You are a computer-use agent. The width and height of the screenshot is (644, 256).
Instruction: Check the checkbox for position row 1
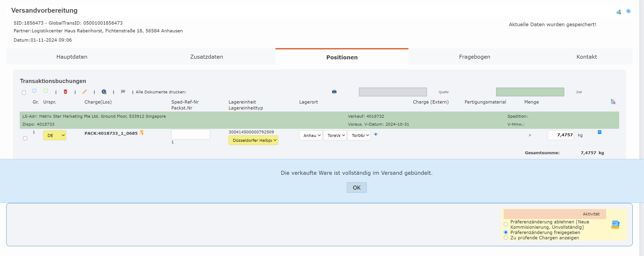[x=25, y=138]
